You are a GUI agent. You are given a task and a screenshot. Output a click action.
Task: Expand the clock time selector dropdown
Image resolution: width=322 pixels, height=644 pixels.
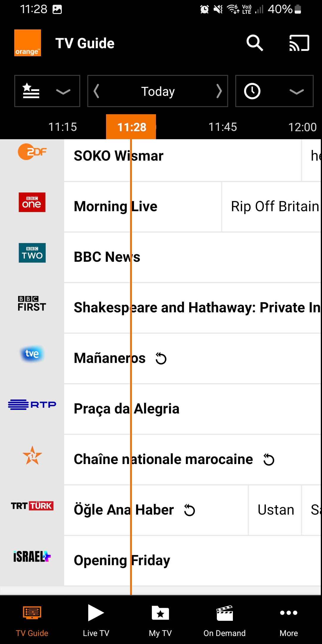(274, 91)
